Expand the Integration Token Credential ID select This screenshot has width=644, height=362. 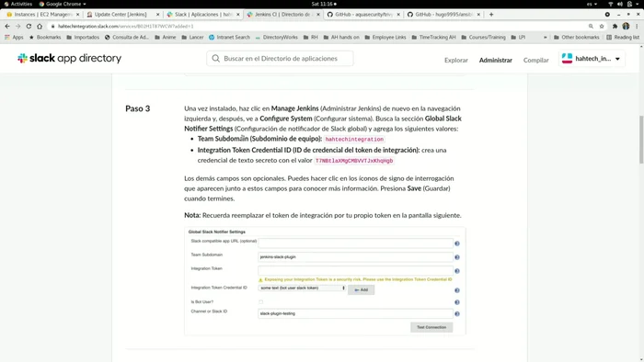click(303, 288)
